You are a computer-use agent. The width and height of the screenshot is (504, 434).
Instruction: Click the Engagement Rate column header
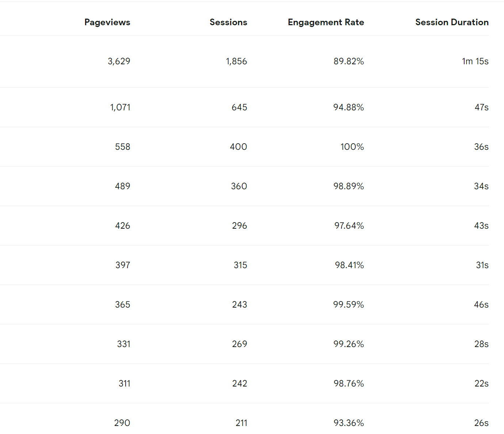coord(326,22)
